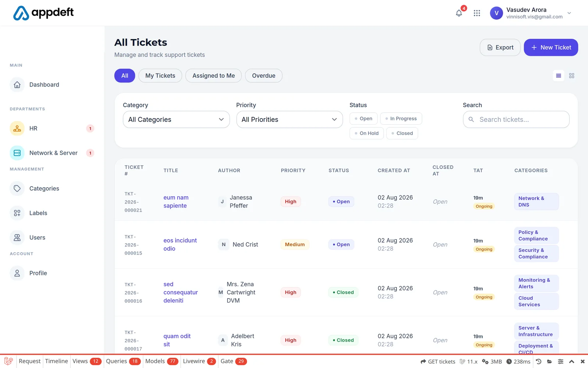Open the debugbar Request tab
Viewport: 588px width, 368px height.
(30, 361)
